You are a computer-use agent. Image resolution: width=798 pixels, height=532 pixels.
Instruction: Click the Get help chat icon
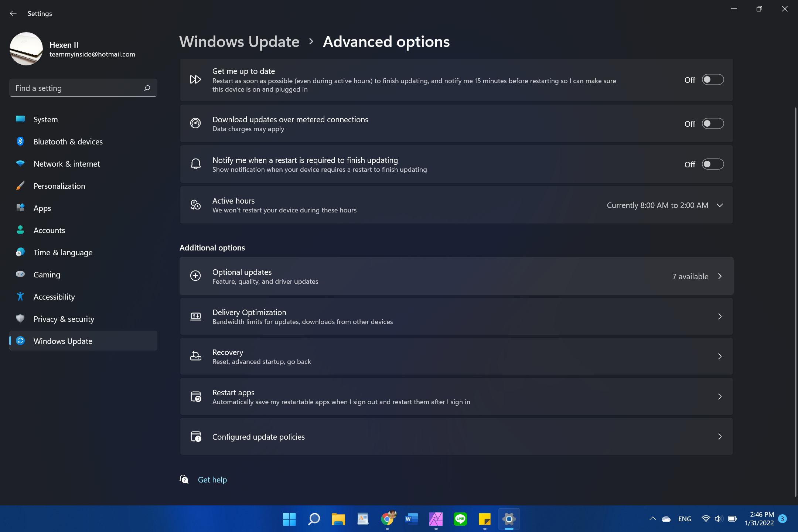184,480
